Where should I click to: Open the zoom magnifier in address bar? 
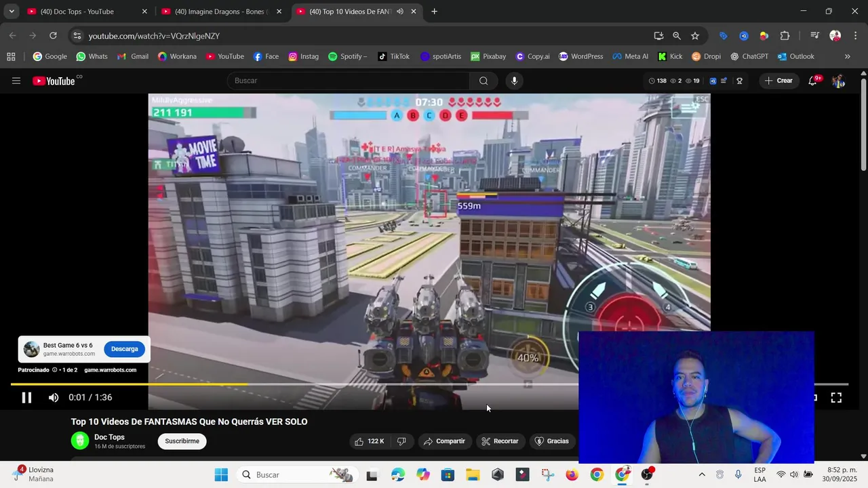pyautogui.click(x=677, y=36)
